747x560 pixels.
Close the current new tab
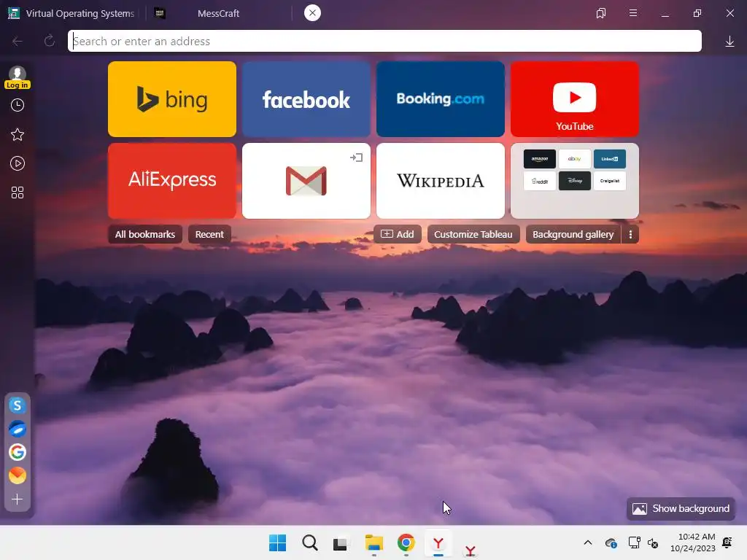pos(312,13)
